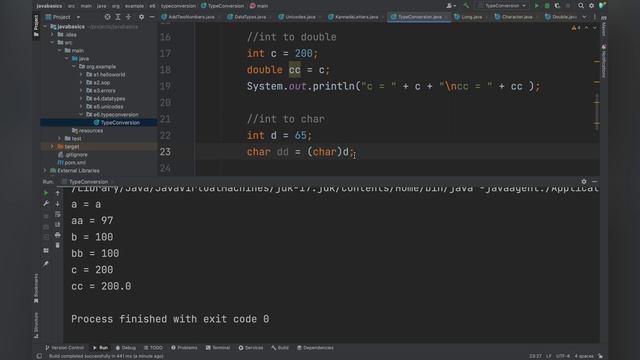The height and width of the screenshot is (360, 640).
Task: Open the user account dropdown in toolbar
Action: coord(451,6)
